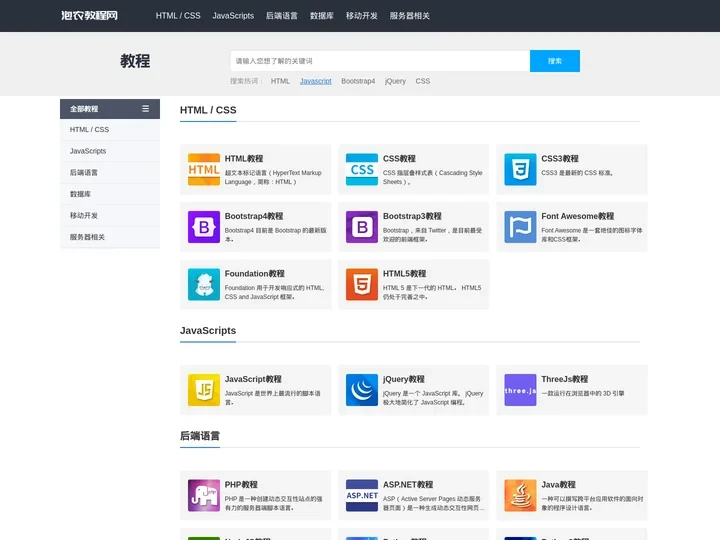Open the Bootstrap3教程 title link
The image size is (720, 540).
[x=412, y=216]
